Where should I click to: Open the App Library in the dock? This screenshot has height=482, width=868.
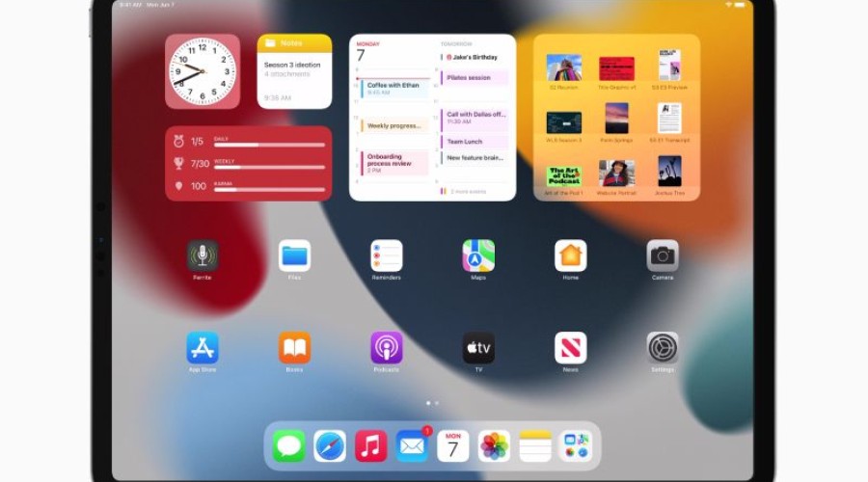tap(577, 446)
